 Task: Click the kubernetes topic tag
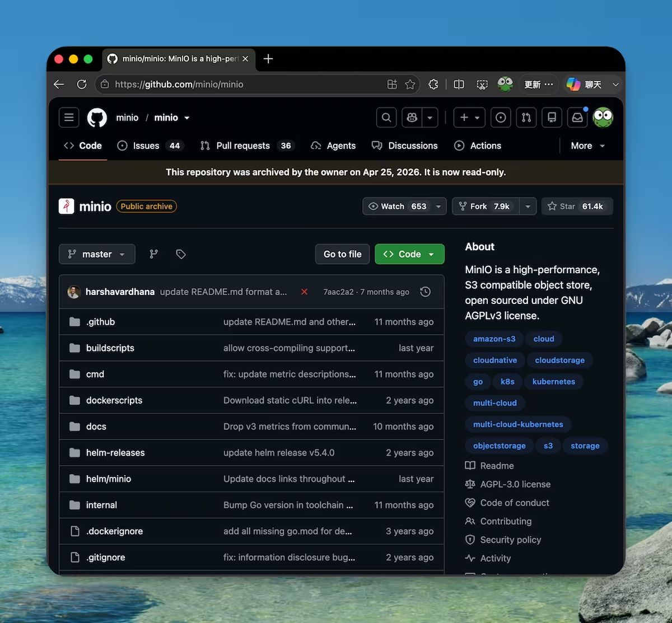pos(554,381)
